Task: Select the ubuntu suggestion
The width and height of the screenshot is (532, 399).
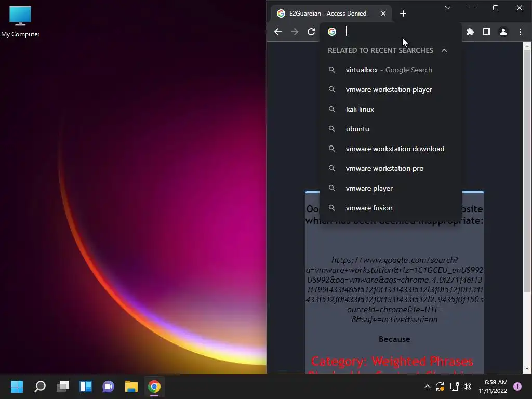Action: click(391, 129)
